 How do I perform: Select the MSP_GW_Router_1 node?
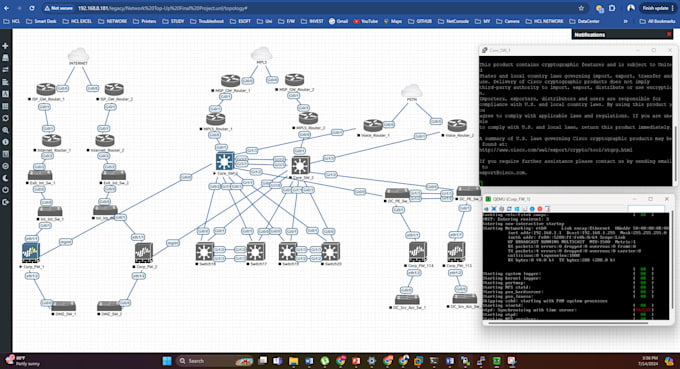(x=230, y=81)
